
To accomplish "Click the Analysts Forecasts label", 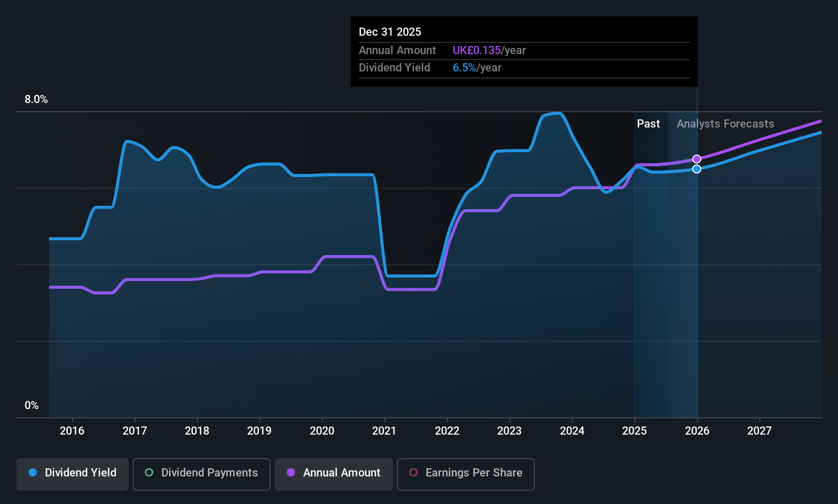I will (725, 123).
